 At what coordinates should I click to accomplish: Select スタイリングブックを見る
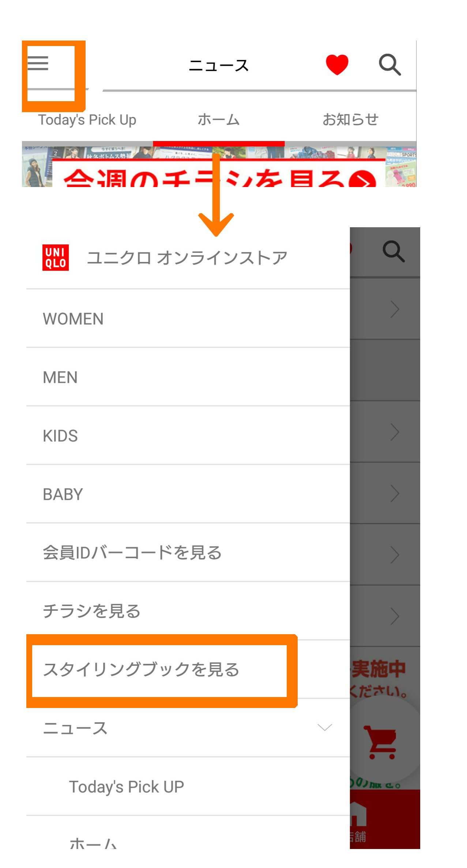(141, 670)
